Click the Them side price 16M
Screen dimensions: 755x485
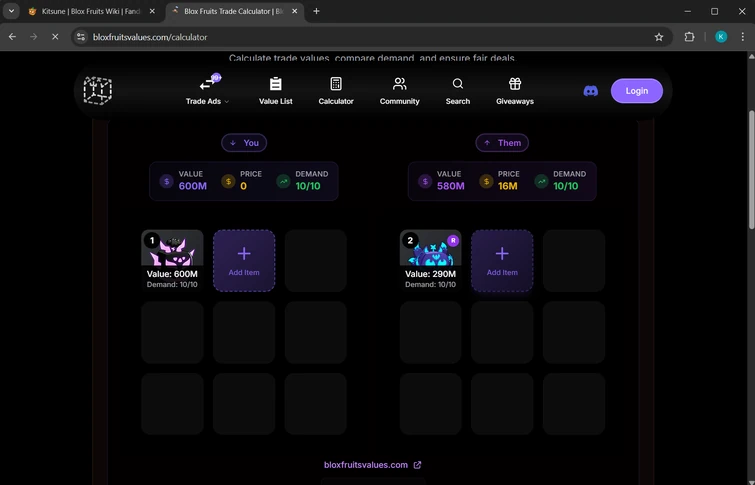pos(508,186)
